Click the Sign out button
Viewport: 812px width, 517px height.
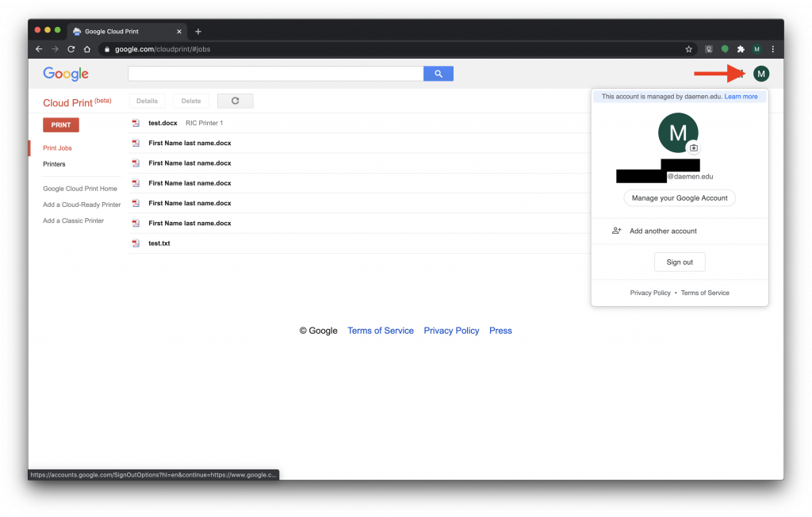click(x=680, y=262)
